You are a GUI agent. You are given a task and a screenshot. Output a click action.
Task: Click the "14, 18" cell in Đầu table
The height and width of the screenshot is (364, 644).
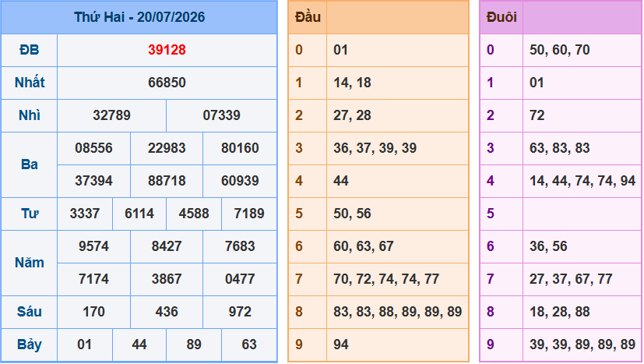[398, 83]
